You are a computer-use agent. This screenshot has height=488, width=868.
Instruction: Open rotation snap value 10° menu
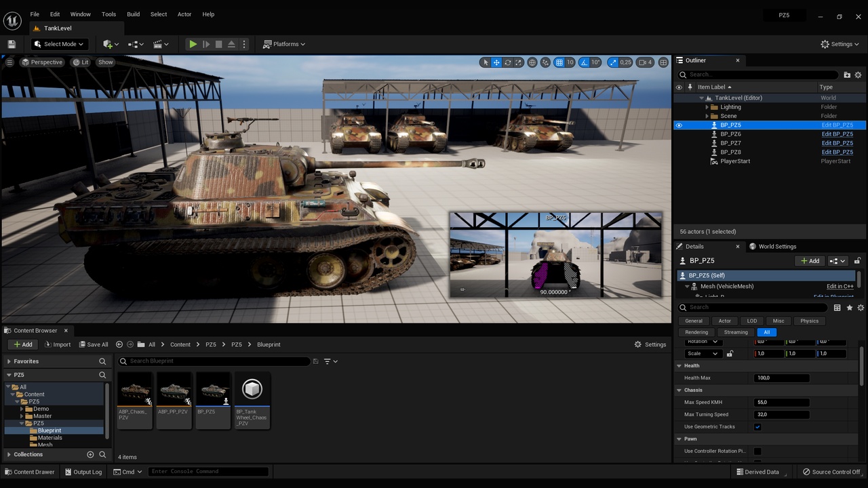tap(595, 62)
